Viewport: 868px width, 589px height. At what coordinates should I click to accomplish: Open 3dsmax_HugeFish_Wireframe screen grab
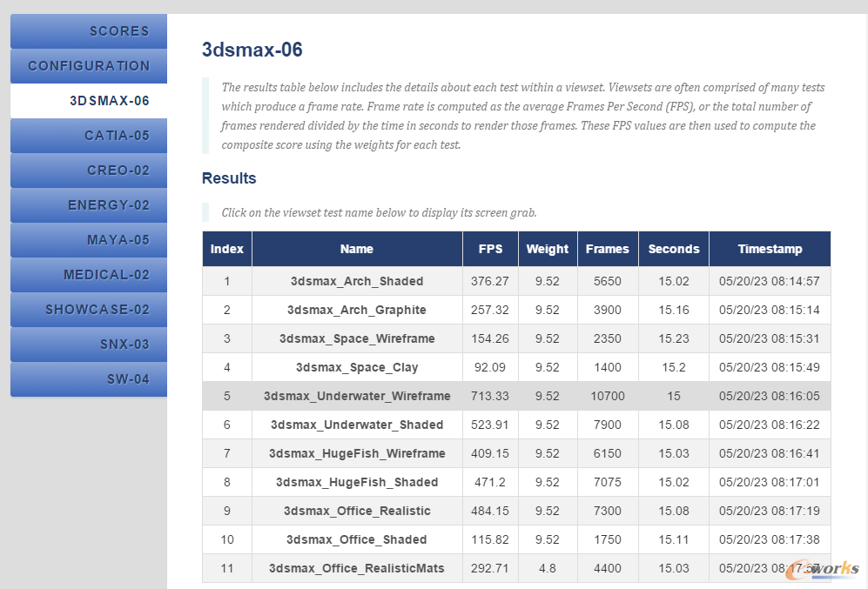tap(357, 453)
